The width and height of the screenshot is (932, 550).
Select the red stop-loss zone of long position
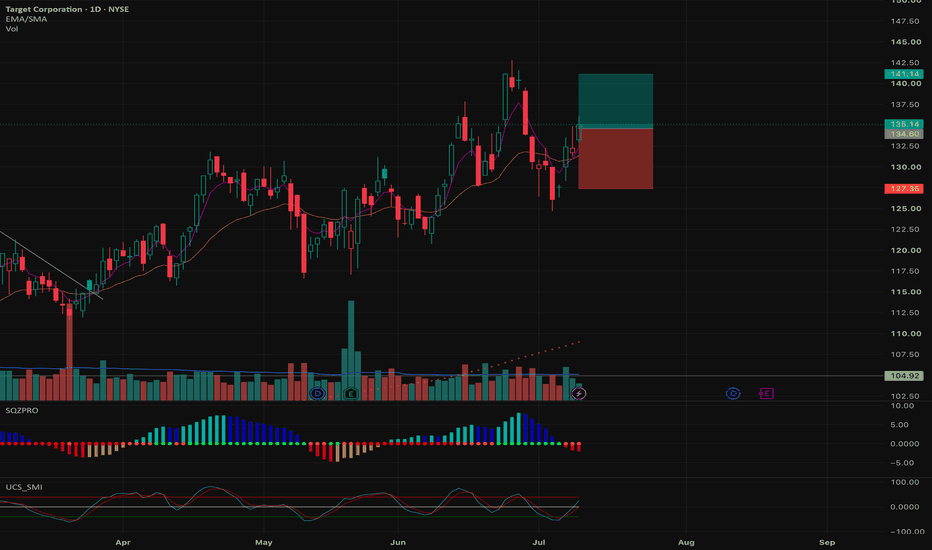point(616,159)
